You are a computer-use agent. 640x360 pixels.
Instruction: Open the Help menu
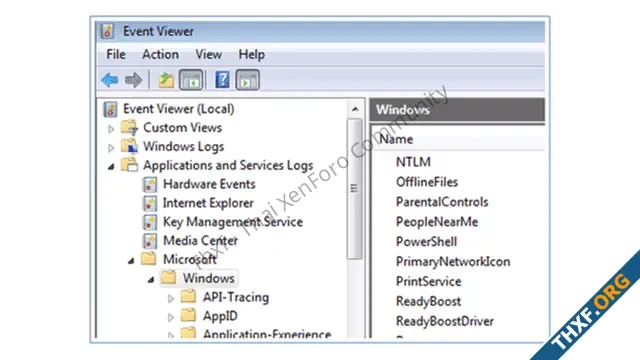coord(251,54)
